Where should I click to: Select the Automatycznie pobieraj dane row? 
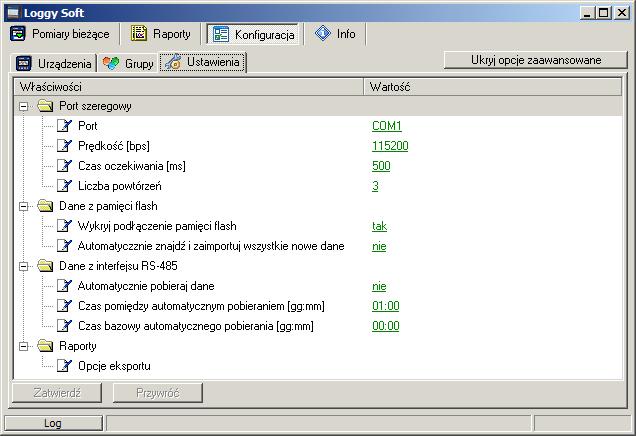(x=146, y=286)
